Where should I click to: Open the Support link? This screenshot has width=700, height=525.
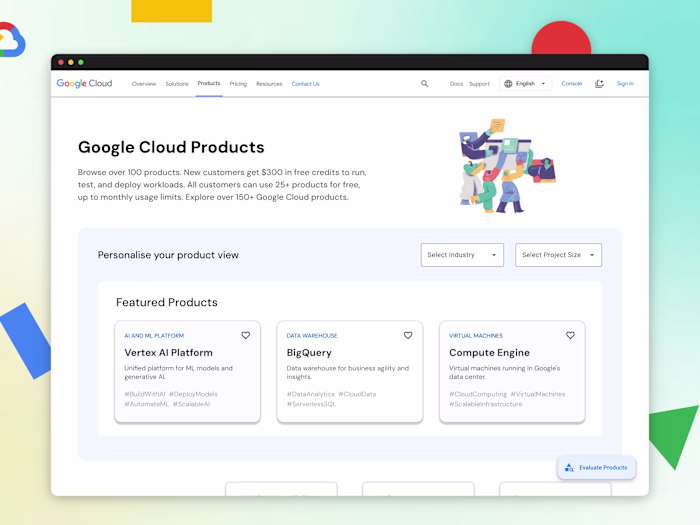coord(479,84)
